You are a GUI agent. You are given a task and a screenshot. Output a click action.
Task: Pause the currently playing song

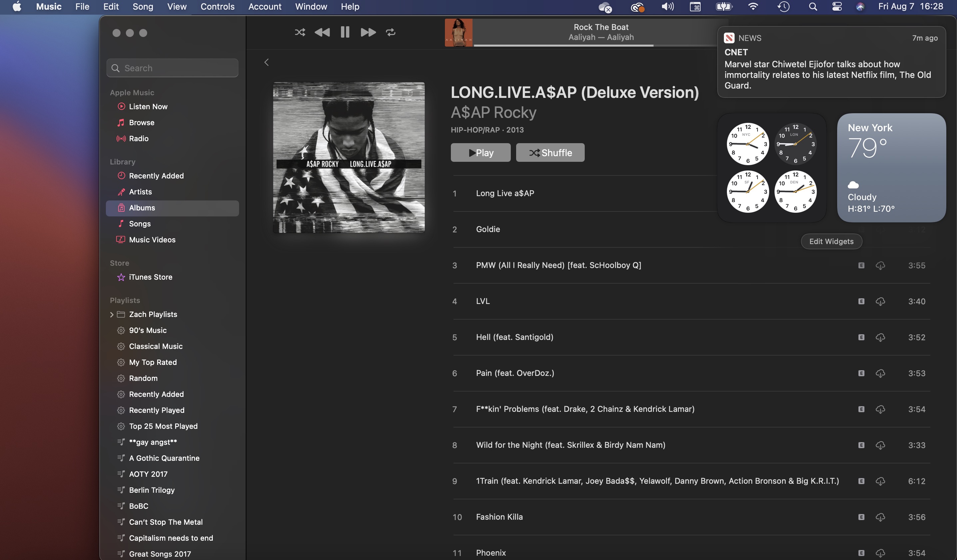point(345,32)
